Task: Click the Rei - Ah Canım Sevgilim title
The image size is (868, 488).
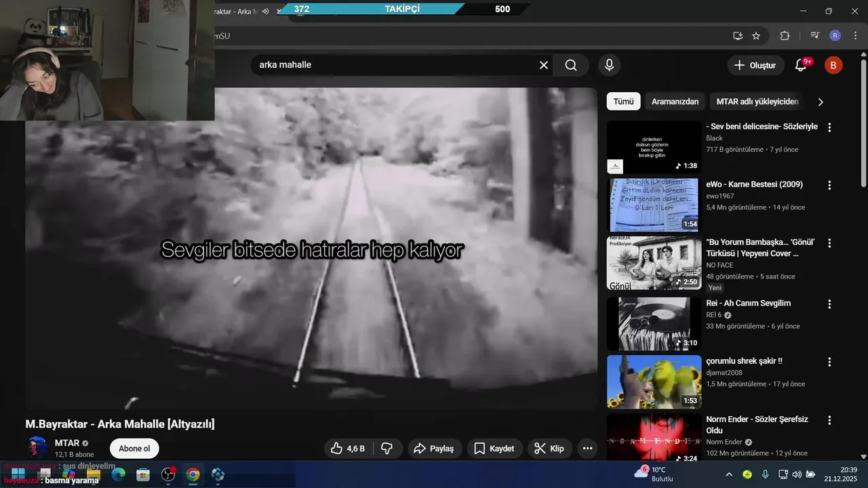Action: click(x=748, y=303)
